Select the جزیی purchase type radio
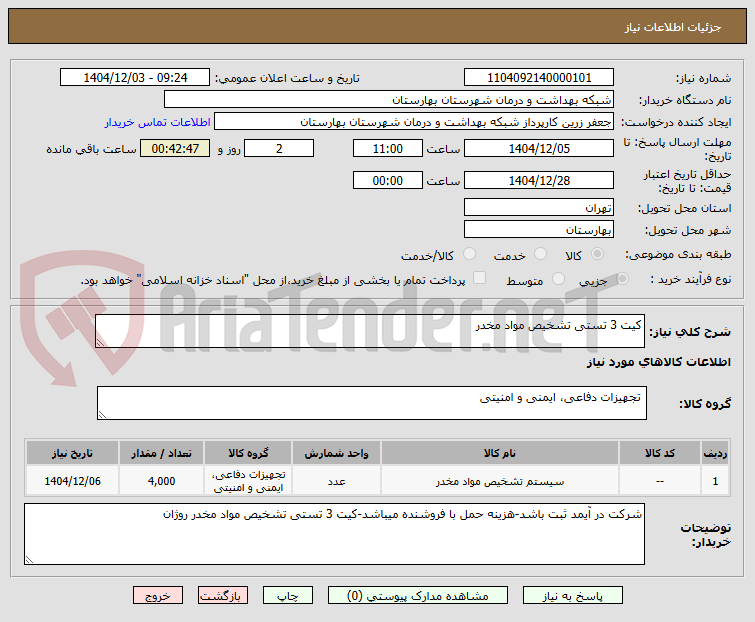Screen dimensions: 755x622 point(622,278)
